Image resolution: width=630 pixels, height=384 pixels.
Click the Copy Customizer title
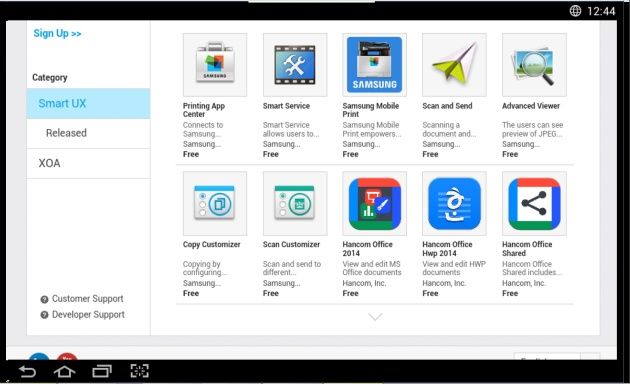point(211,244)
